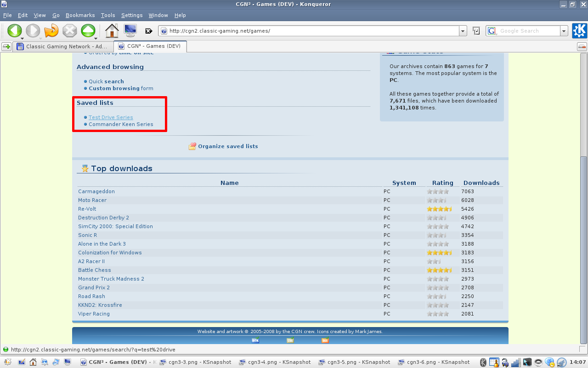Viewport: 588px width, 368px height.
Task: Click the KDE logo throbber icon
Action: coord(579,31)
